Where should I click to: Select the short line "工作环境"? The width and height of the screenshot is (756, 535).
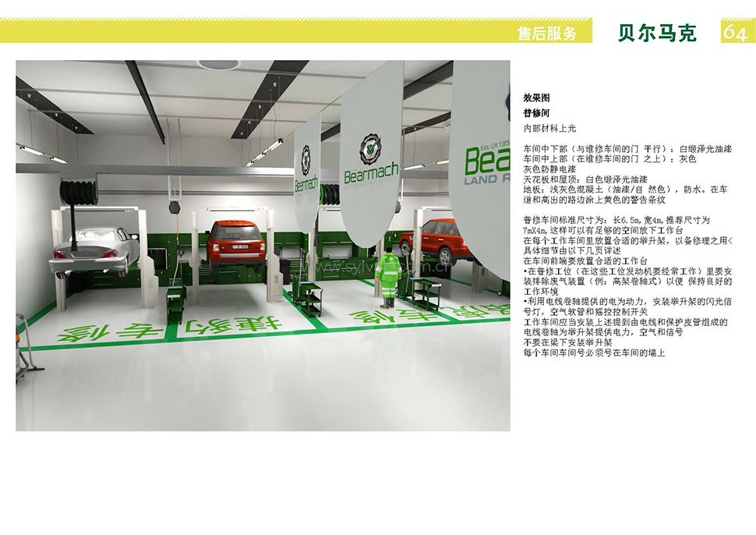[541, 292]
